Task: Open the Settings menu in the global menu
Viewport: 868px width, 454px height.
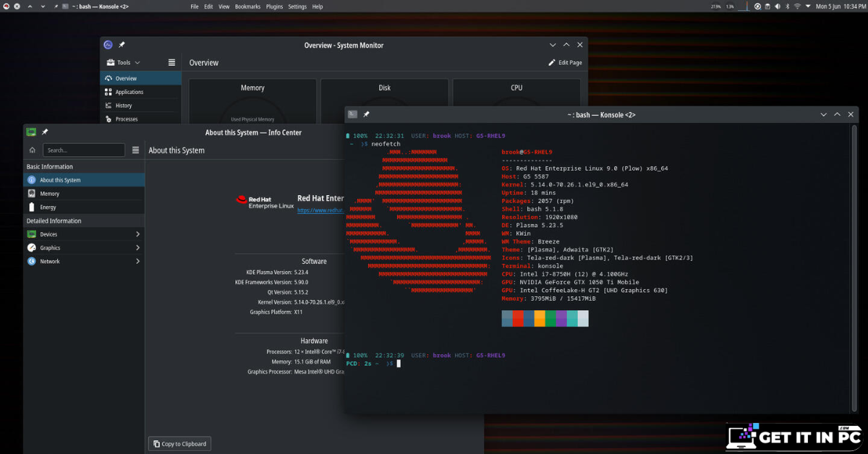Action: click(x=297, y=7)
